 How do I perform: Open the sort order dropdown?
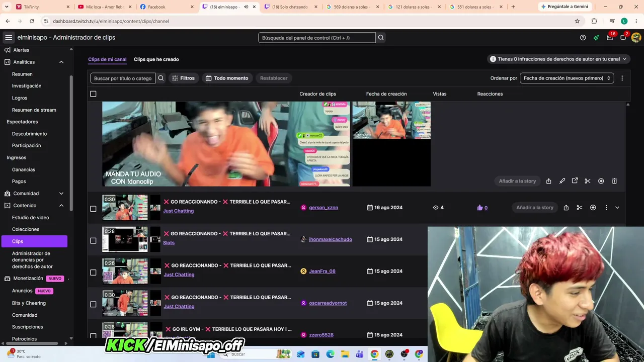[x=567, y=78]
